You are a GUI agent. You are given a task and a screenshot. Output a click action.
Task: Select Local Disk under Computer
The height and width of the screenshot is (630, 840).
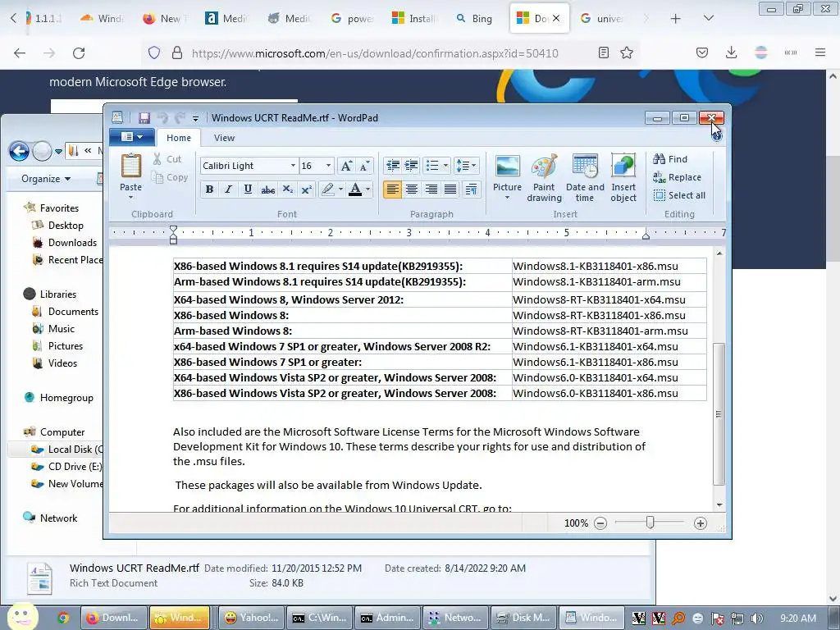click(x=66, y=450)
